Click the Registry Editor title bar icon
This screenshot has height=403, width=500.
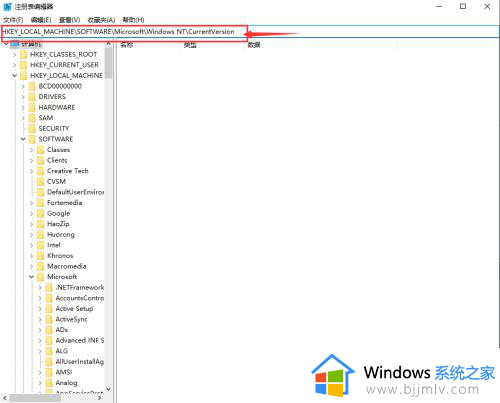point(7,6)
